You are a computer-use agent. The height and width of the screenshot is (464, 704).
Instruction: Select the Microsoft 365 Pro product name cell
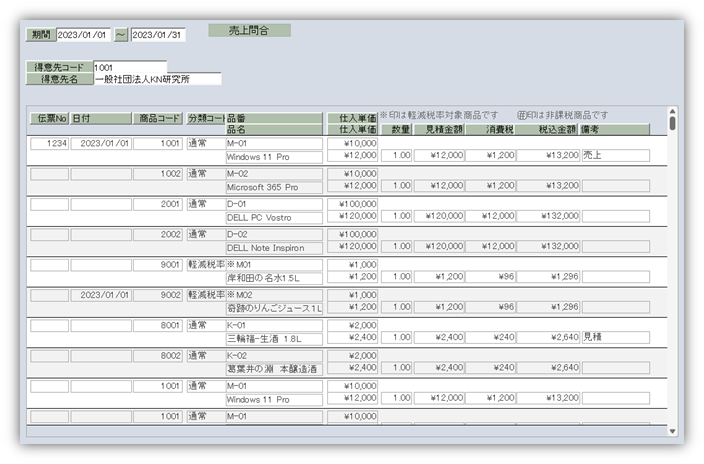[273, 186]
